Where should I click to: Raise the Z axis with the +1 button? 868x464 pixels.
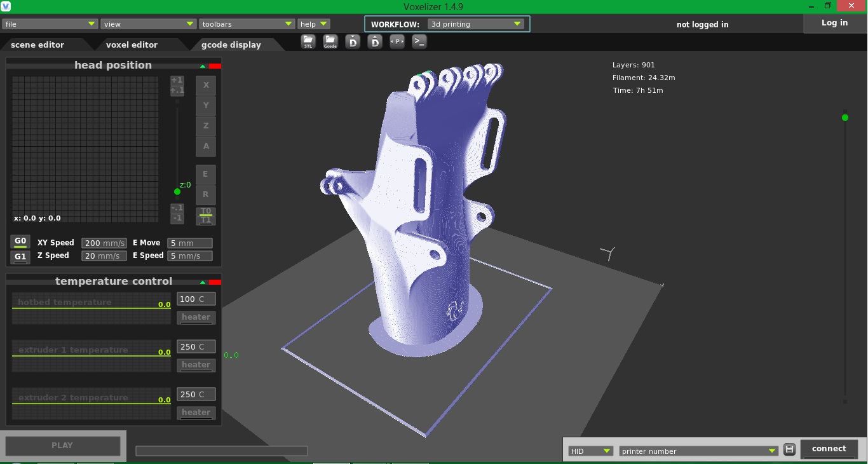click(177, 80)
